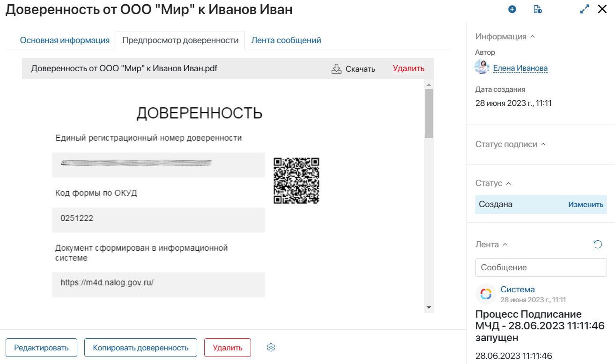Click Елена Иванова's avatar picture
The width and height of the screenshot is (615, 364).
tap(482, 68)
